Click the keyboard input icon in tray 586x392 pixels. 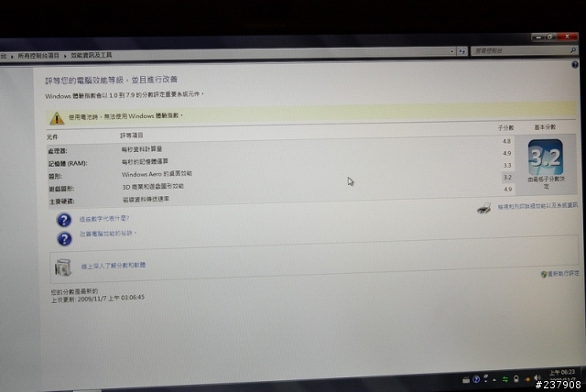466,380
